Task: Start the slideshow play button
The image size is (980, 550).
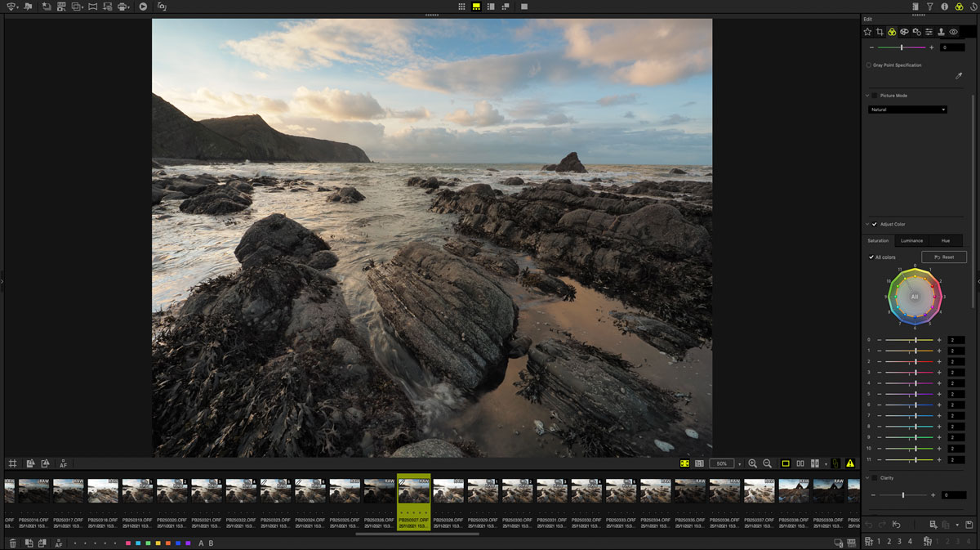Action: 143,7
